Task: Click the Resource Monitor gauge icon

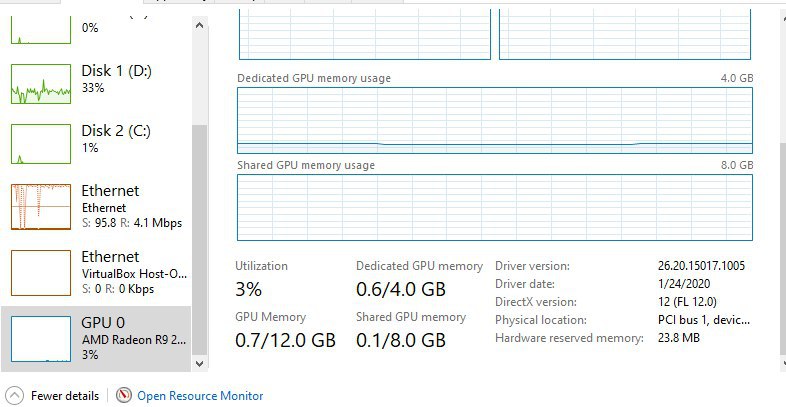Action: point(124,395)
